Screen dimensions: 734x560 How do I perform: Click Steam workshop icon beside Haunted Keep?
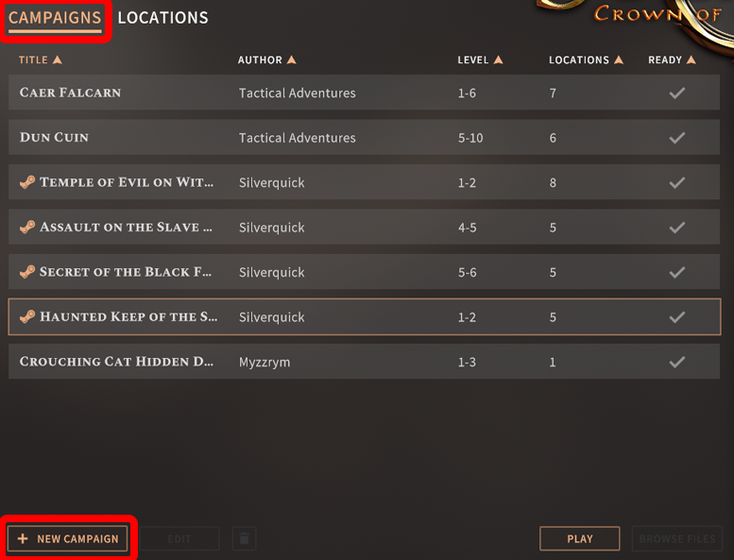(x=27, y=316)
